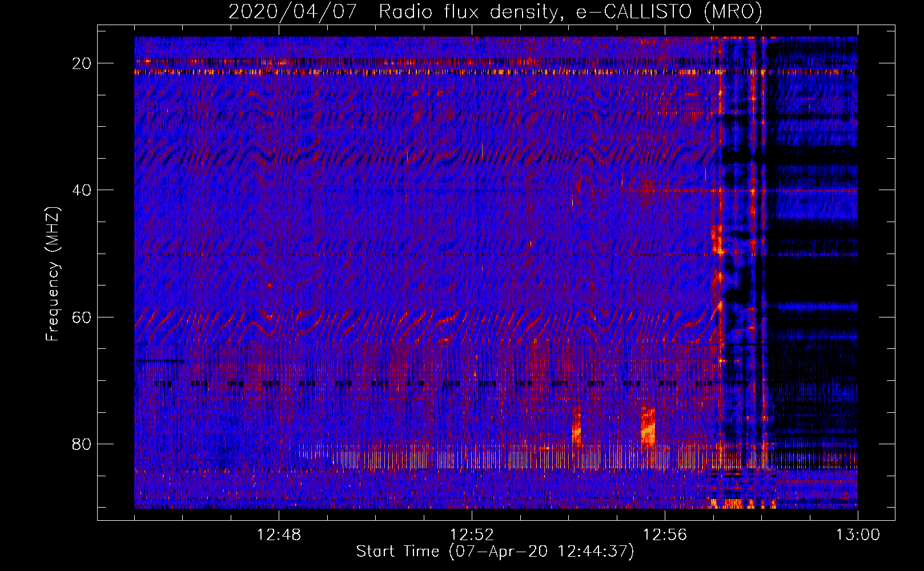Click the 40 MHz frequency tick label
924x571 pixels.
pos(82,190)
